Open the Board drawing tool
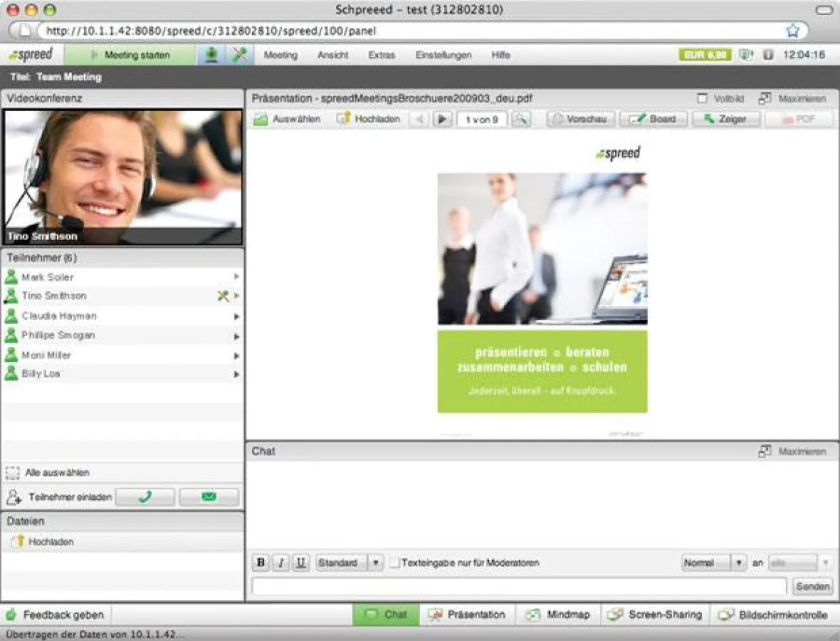Image resolution: width=840 pixels, height=641 pixels. point(653,119)
